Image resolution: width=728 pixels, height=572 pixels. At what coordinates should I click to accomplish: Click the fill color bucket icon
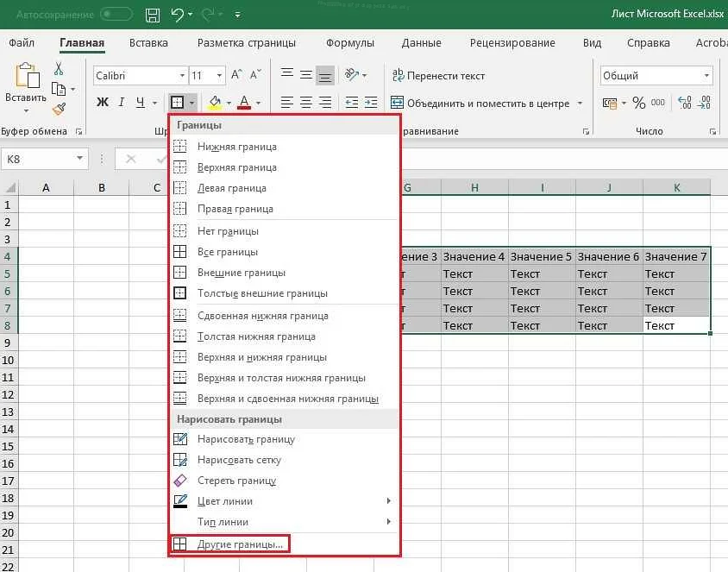tap(215, 103)
